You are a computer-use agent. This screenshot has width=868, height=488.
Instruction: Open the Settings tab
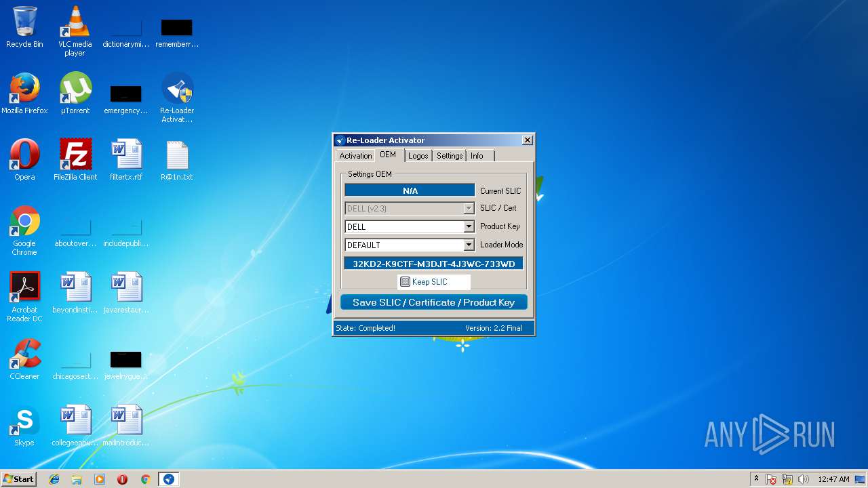(450, 156)
